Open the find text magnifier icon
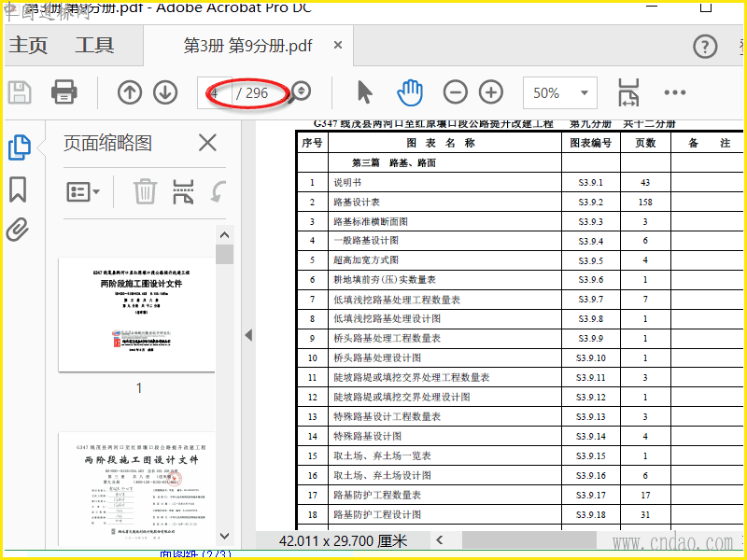This screenshot has height=560, width=747. [301, 91]
